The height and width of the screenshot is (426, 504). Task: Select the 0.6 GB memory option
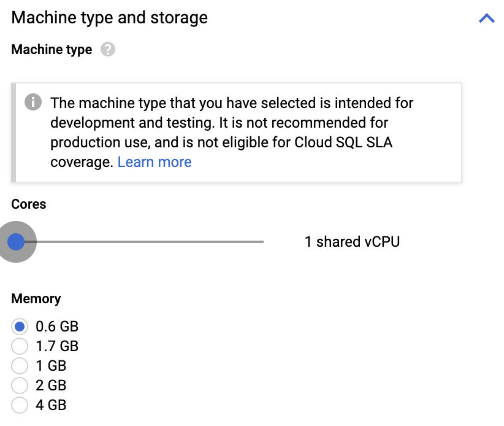pos(20,327)
